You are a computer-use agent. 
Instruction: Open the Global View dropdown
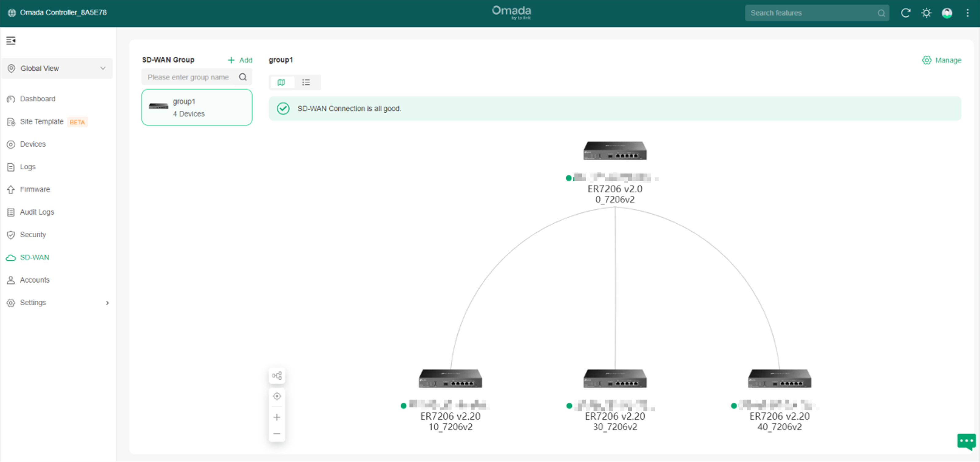point(57,68)
